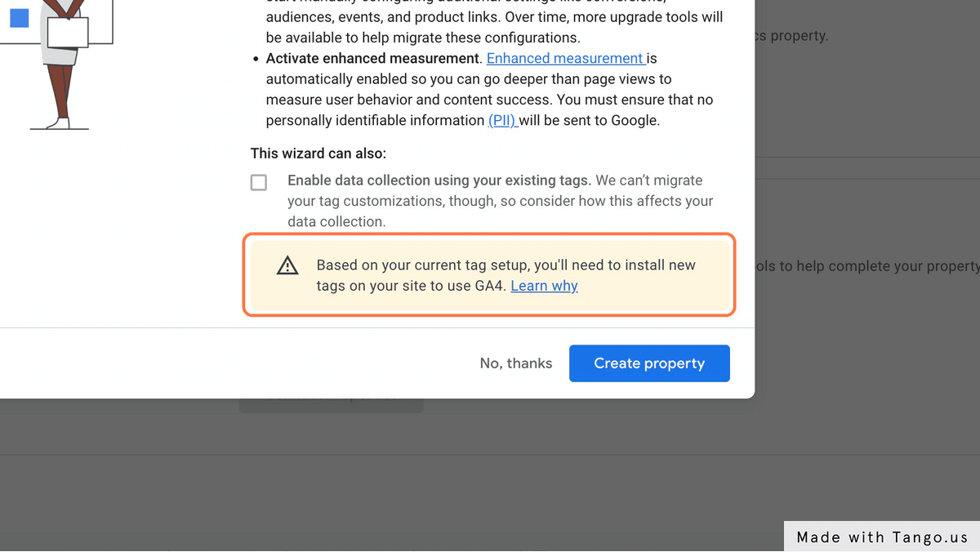Open the PII information link
Image resolution: width=980 pixels, height=552 pixels.
(501, 120)
